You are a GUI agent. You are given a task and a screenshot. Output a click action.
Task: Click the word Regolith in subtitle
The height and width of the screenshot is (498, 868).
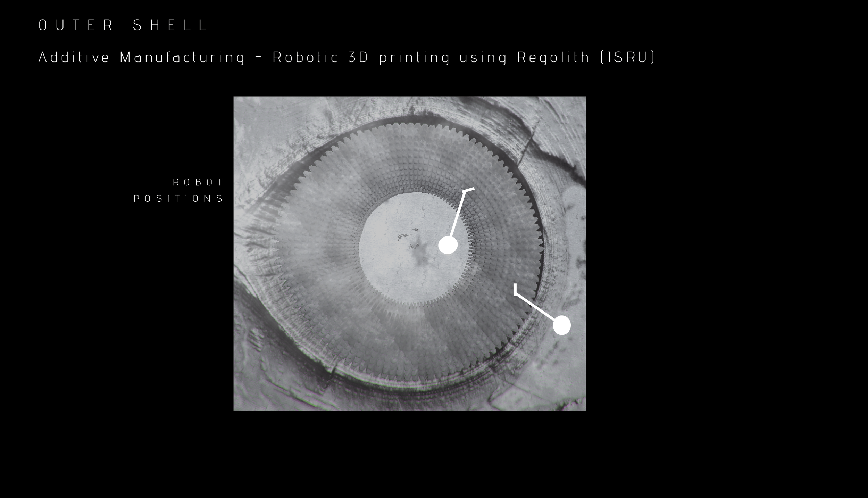[553, 57]
